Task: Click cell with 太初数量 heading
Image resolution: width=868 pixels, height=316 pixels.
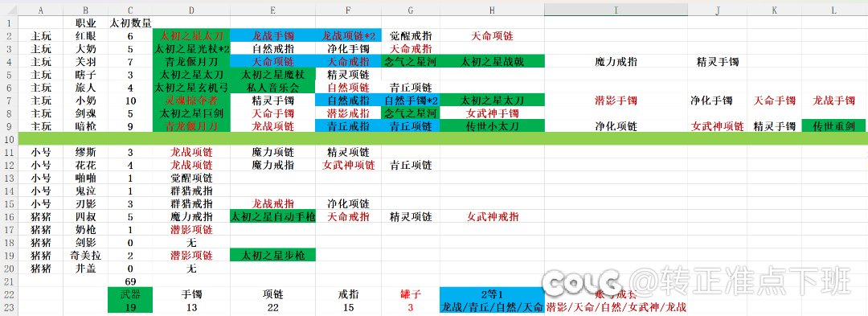Action: [130, 23]
